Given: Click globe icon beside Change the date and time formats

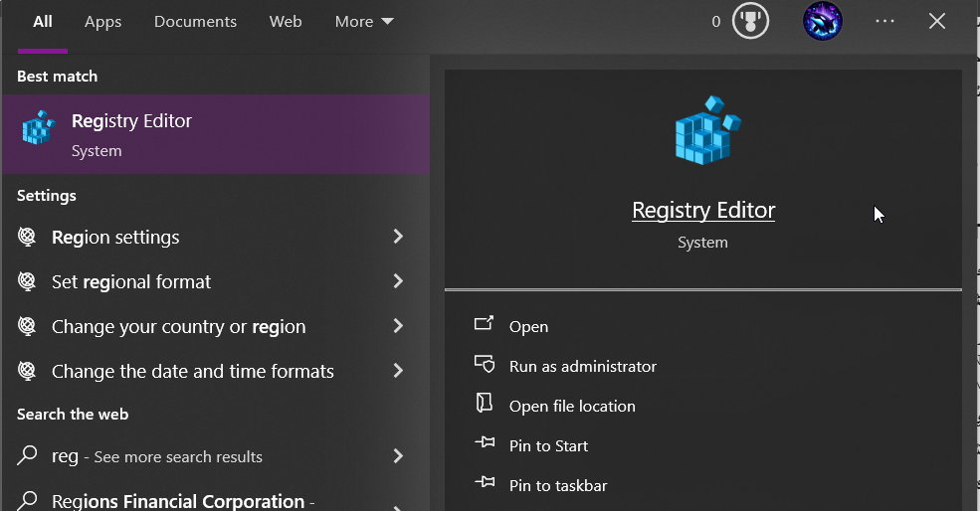Looking at the screenshot, I should click(27, 371).
